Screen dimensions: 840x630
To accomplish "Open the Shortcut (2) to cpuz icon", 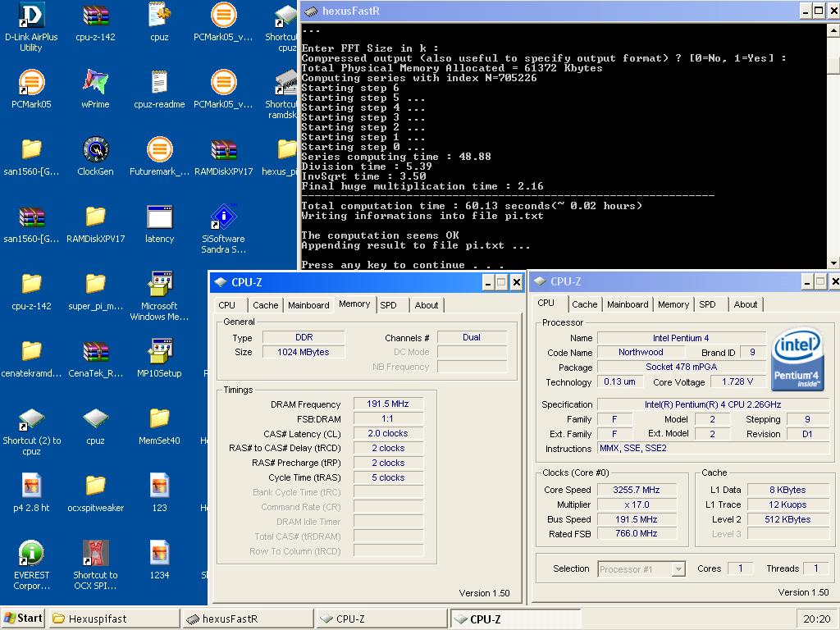I will click(31, 419).
